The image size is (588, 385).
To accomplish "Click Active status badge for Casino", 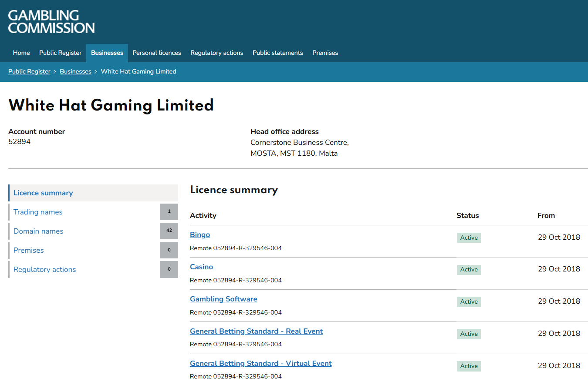I will click(x=469, y=269).
